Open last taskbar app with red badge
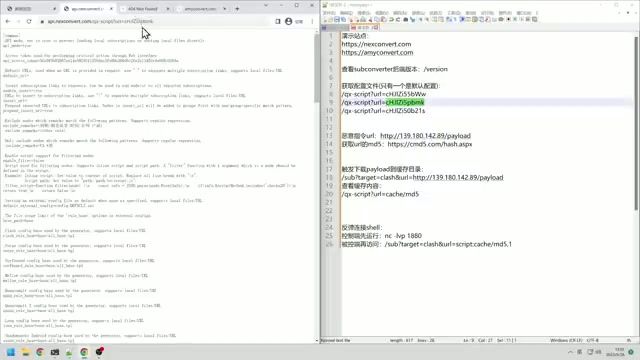 coord(99,351)
